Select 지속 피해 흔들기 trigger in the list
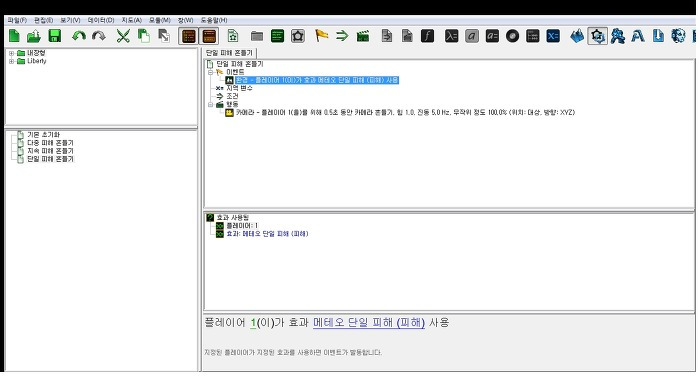 50,151
